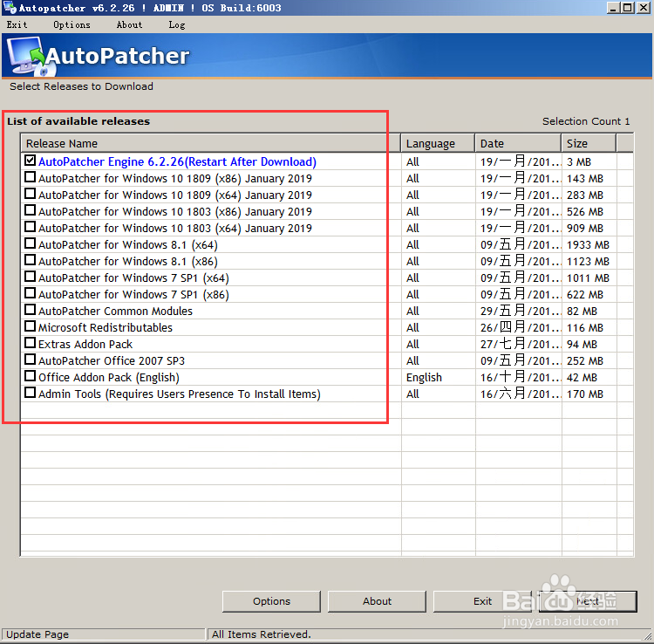Maximize the Autopatcher window
The width and height of the screenshot is (654, 644).
point(627,8)
